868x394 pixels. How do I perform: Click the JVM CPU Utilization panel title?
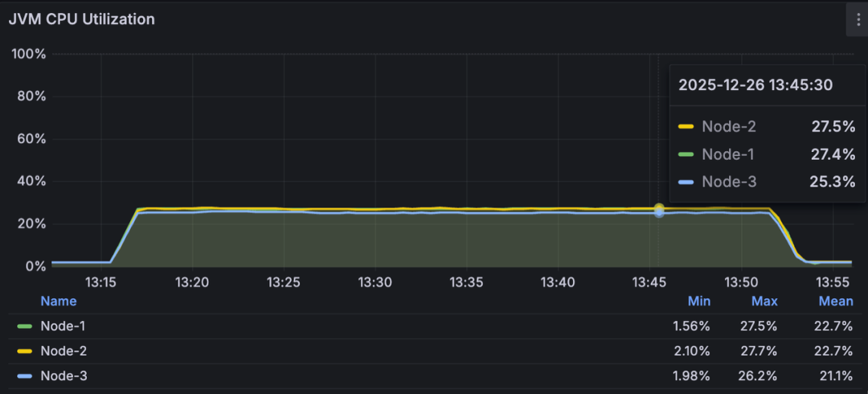81,18
